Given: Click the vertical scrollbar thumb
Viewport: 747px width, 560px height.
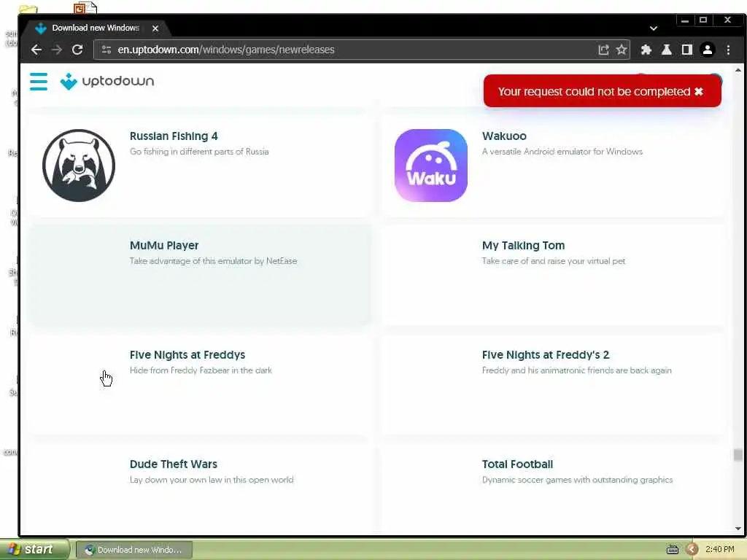Looking at the screenshot, I should click(738, 455).
